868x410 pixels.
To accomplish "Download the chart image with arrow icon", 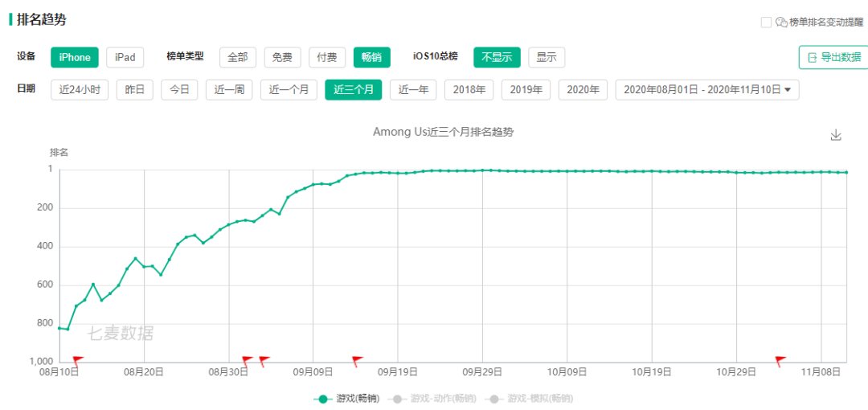I will (836, 135).
